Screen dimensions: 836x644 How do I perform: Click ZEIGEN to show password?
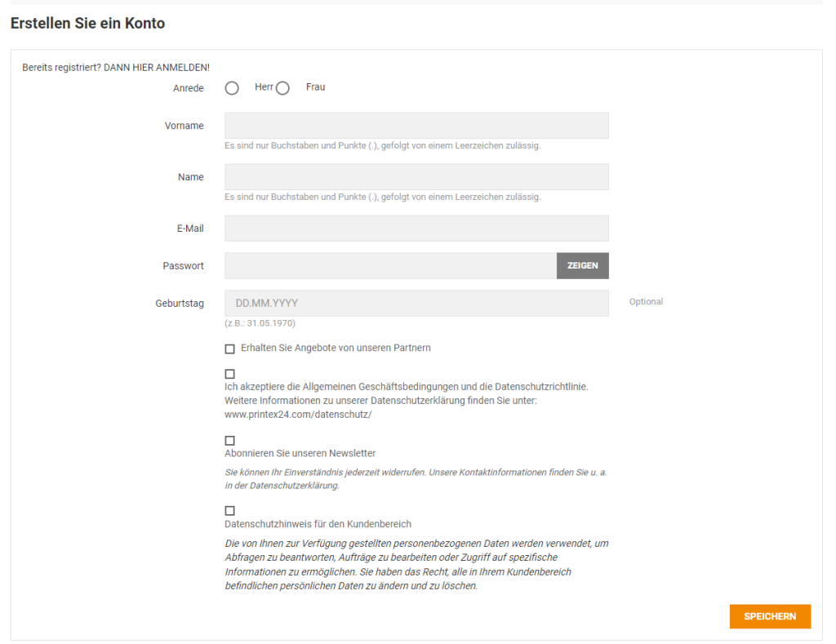[583, 265]
